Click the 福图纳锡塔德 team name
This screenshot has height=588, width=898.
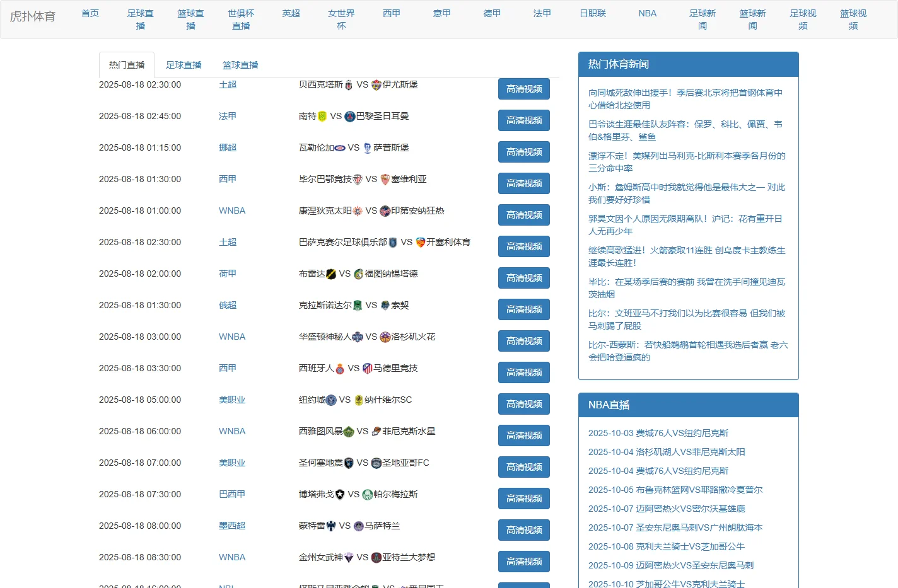(391, 274)
